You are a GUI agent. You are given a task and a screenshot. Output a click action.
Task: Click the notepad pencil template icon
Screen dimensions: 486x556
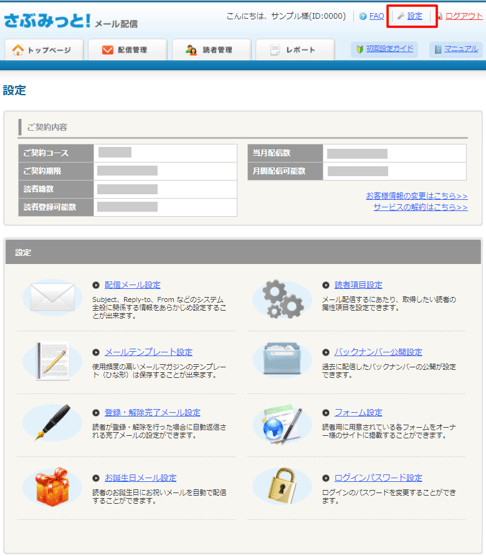click(x=53, y=361)
